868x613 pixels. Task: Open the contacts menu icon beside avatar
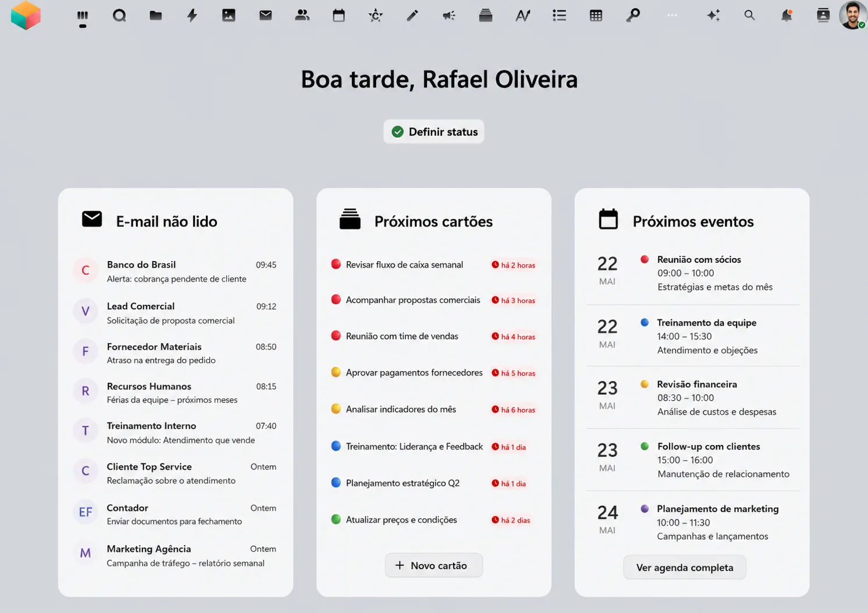(x=823, y=16)
